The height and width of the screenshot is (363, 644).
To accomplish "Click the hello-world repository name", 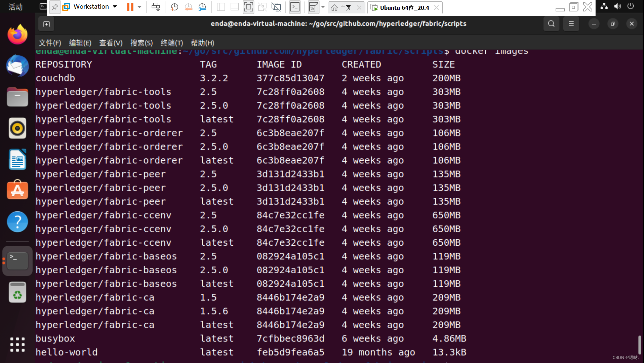I will pos(67,352).
